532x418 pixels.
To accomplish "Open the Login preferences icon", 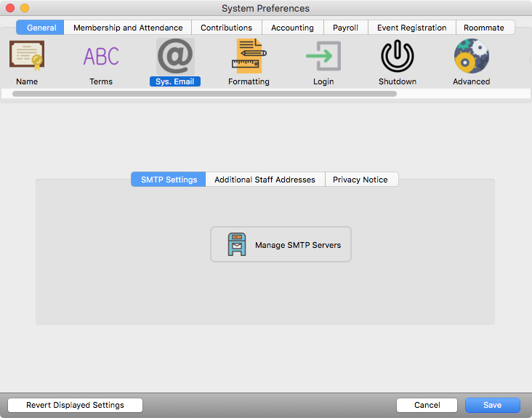I will click(x=323, y=56).
